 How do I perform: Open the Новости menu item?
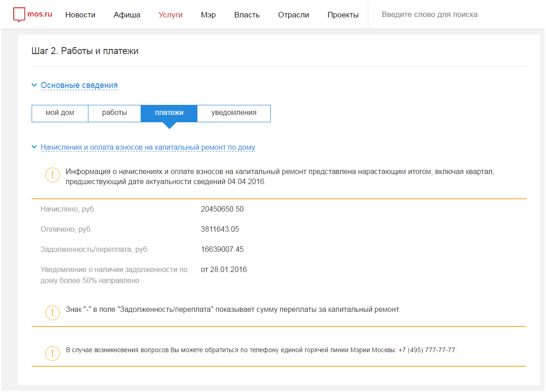pos(80,15)
